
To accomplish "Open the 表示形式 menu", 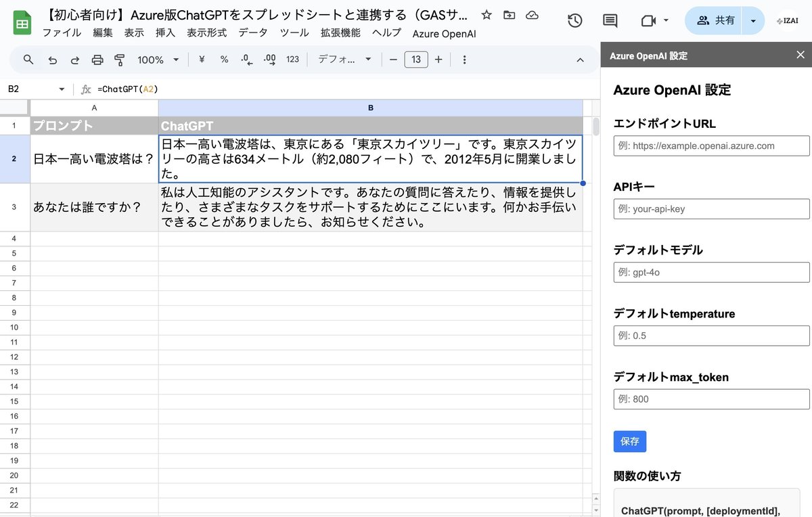I will 207,32.
